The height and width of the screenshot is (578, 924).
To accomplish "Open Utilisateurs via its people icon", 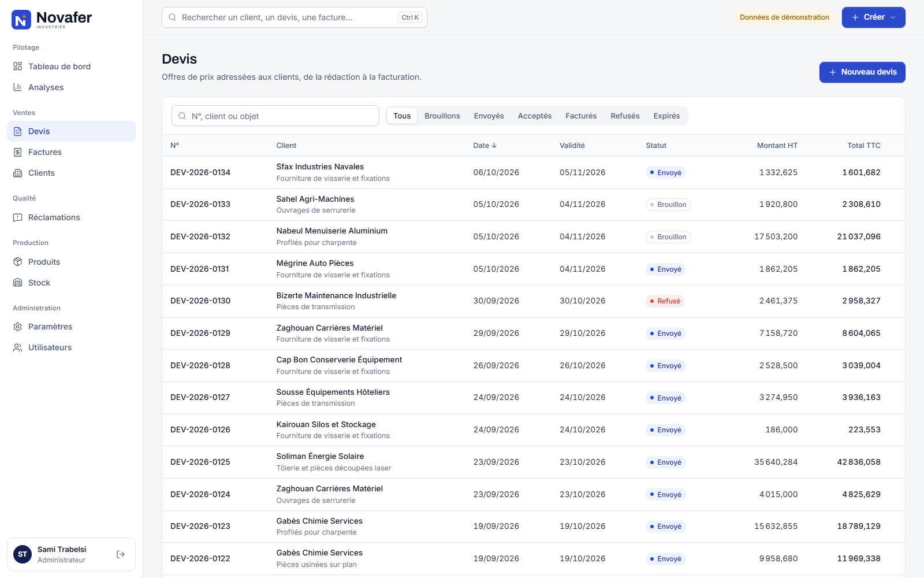I will click(18, 347).
